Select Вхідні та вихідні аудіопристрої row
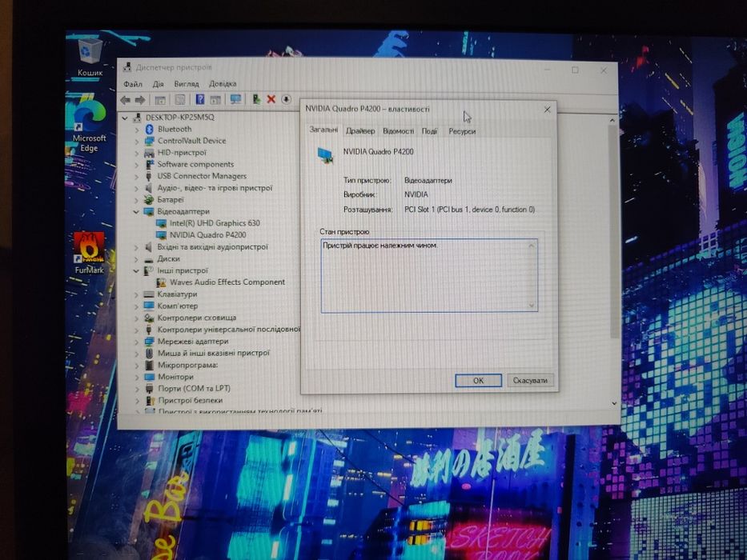The height and width of the screenshot is (560, 747). (x=212, y=247)
